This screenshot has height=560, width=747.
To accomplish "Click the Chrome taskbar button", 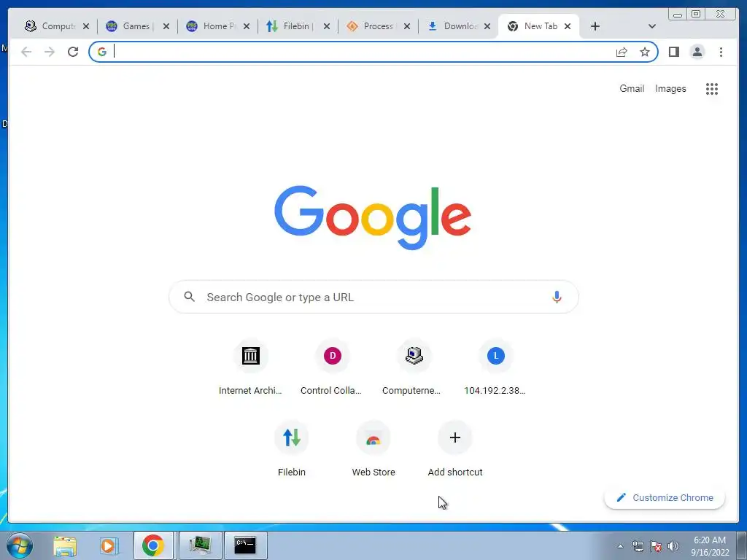I will (x=153, y=545).
